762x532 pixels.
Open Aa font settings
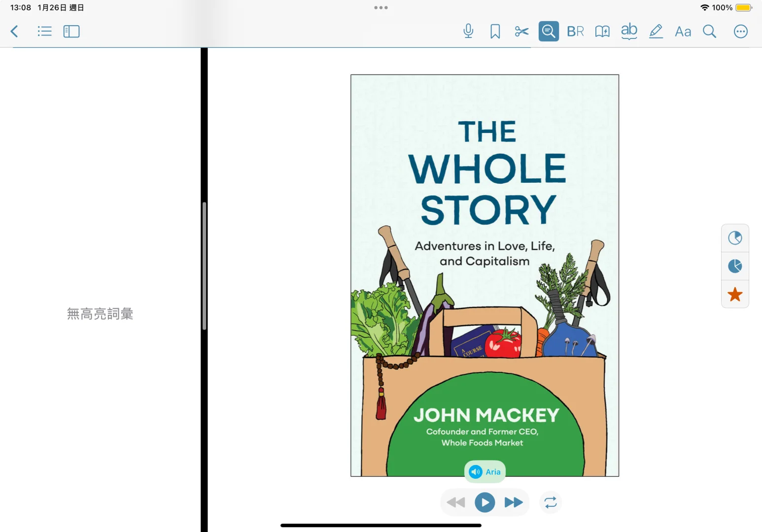[683, 32]
